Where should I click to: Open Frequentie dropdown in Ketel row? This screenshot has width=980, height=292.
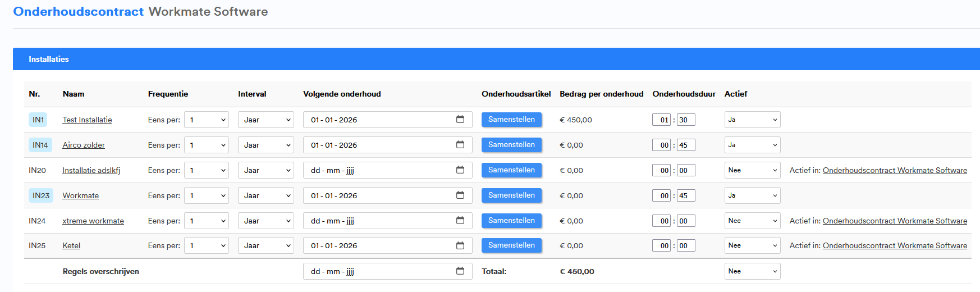pos(206,245)
